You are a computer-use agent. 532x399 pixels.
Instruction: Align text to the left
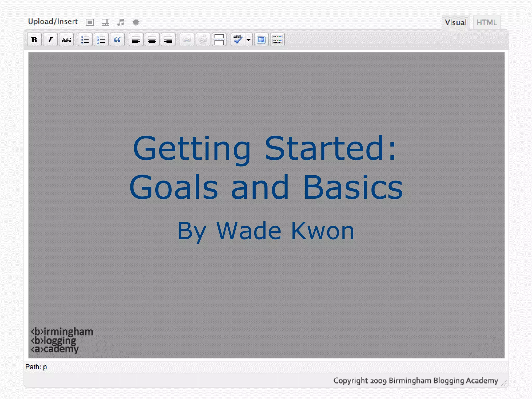(x=136, y=40)
